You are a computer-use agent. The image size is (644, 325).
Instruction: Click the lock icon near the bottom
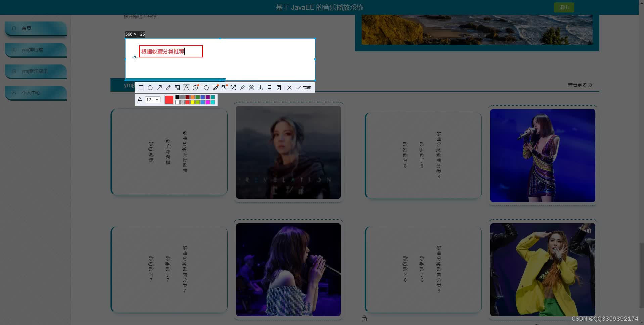point(364,318)
